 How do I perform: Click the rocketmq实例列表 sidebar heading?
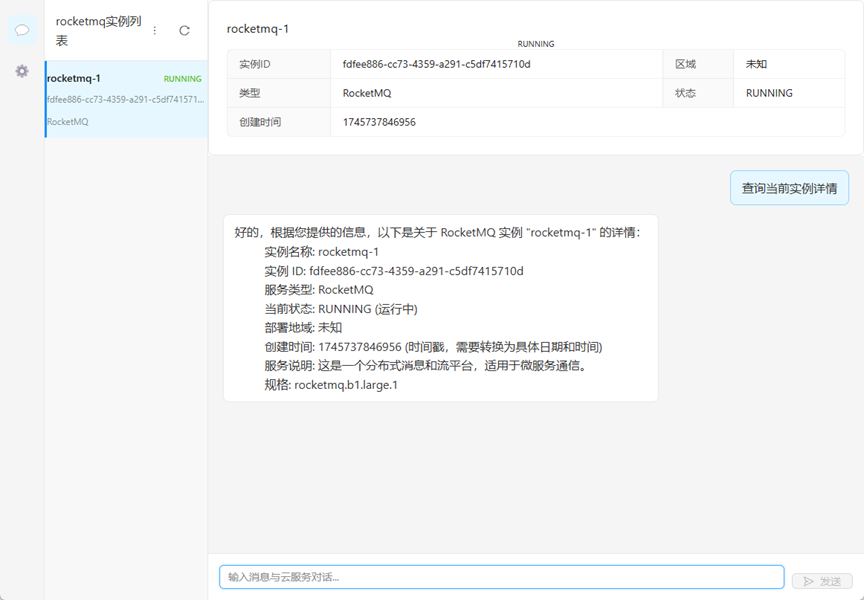pyautogui.click(x=99, y=31)
